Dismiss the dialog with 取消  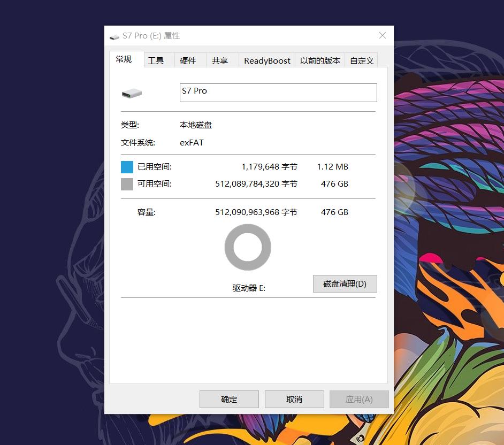tap(294, 399)
